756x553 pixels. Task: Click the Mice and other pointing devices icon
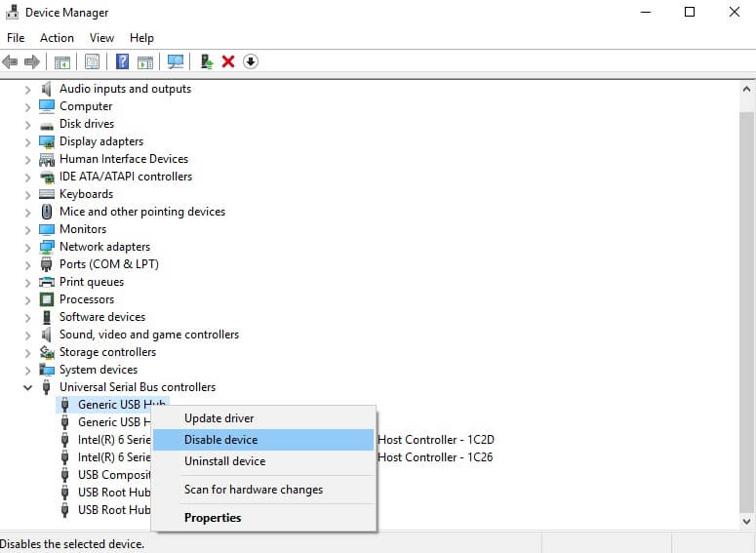click(47, 212)
